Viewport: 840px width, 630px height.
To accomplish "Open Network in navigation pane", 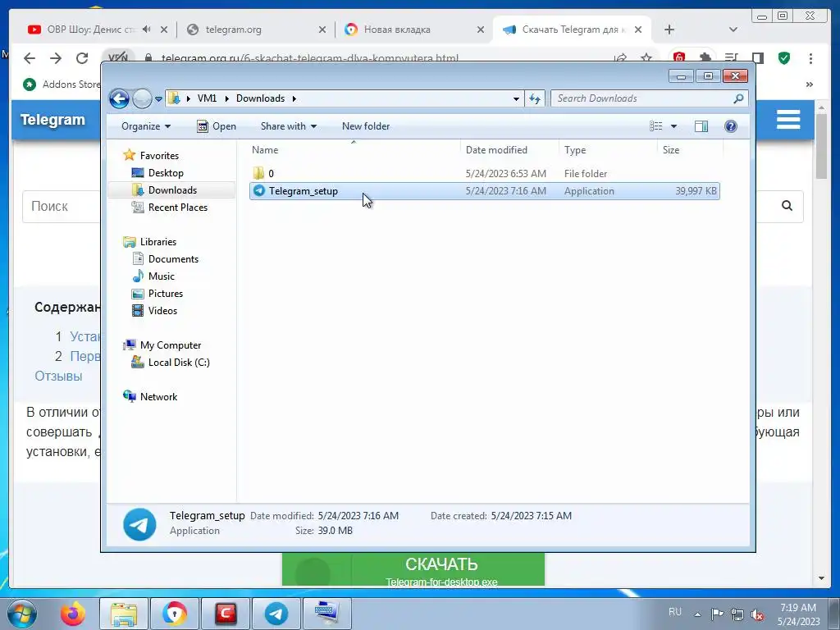I will tap(158, 396).
